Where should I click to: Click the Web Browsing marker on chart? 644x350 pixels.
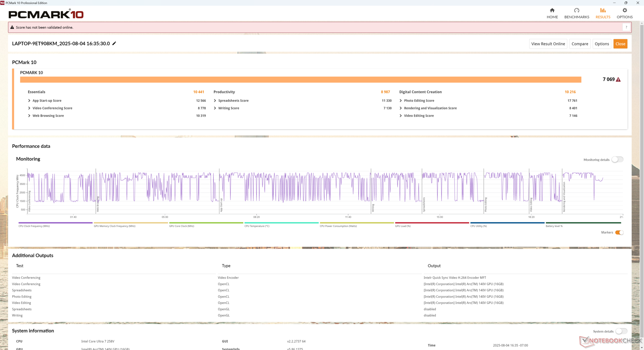click(98, 204)
